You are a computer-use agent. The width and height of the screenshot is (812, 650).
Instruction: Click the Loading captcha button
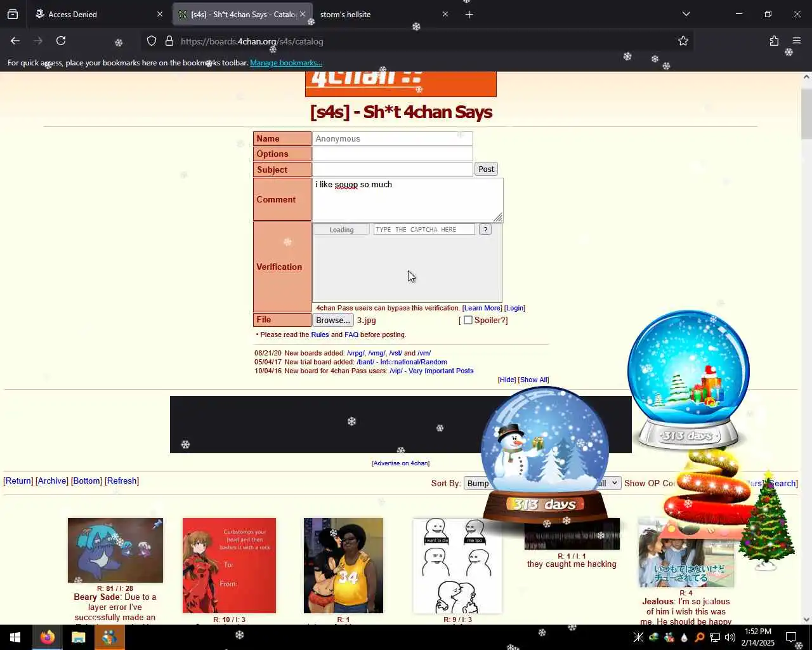[x=341, y=230]
